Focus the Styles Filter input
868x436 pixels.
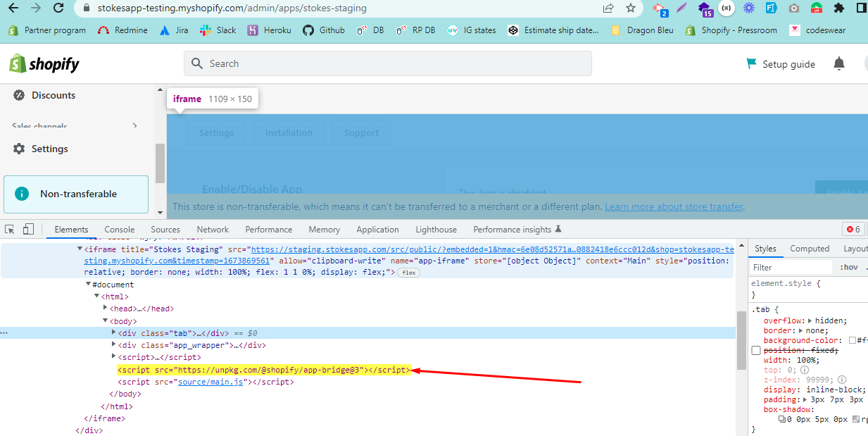[x=791, y=268]
